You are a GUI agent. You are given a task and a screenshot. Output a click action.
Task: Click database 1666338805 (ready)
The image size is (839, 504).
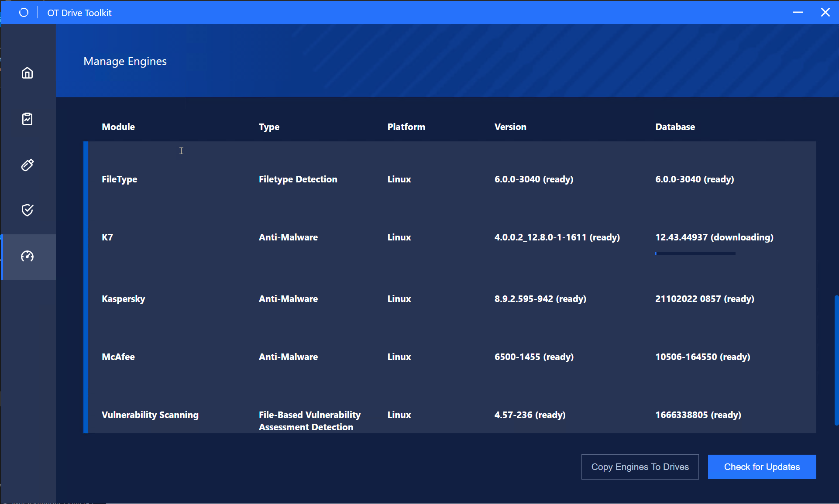coord(698,415)
